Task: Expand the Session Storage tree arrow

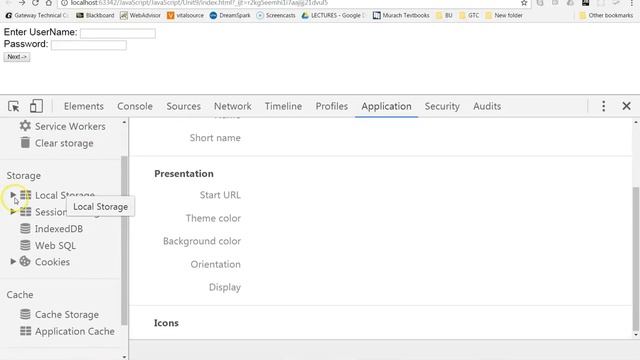Action: tap(13, 212)
